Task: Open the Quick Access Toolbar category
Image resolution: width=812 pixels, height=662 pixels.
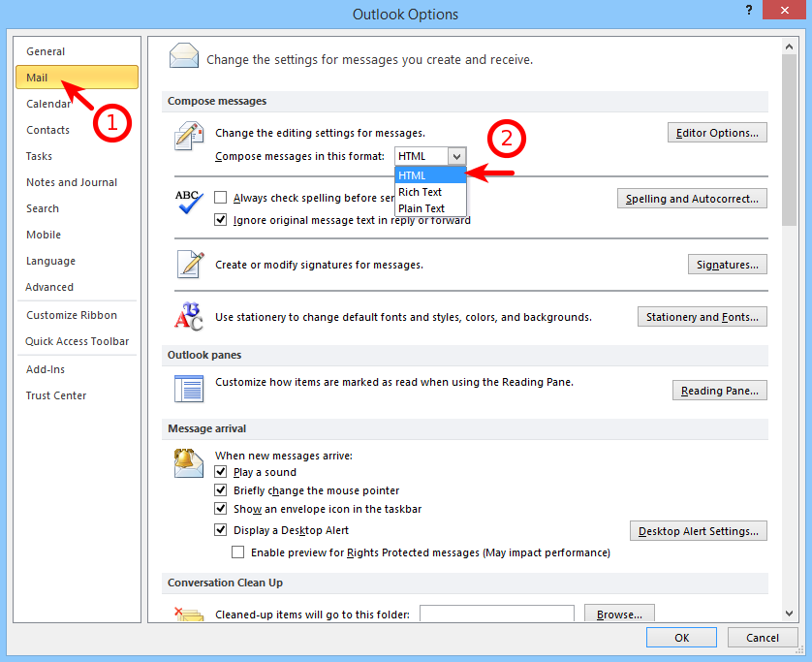Action: [78, 341]
